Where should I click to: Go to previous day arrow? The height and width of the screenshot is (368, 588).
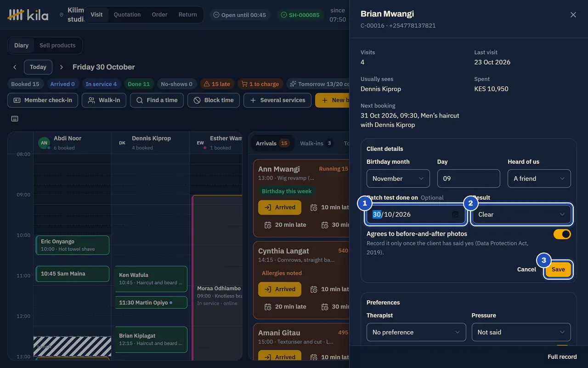coord(15,67)
